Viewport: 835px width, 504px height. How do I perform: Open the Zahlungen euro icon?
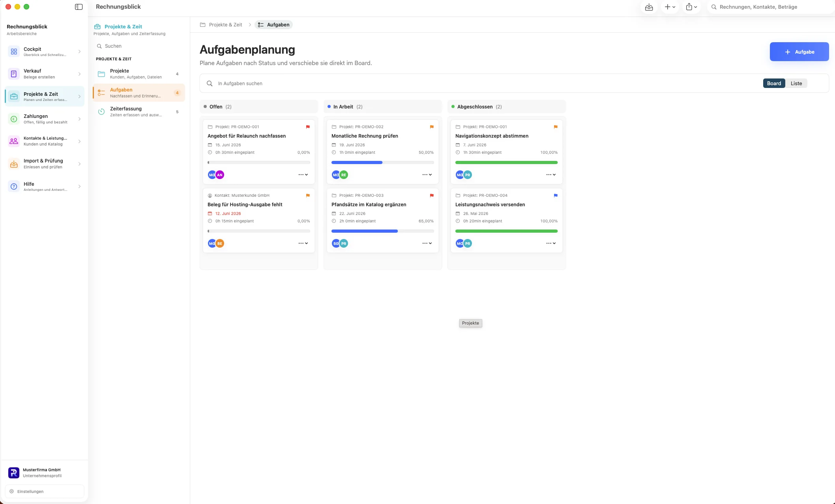click(x=14, y=119)
